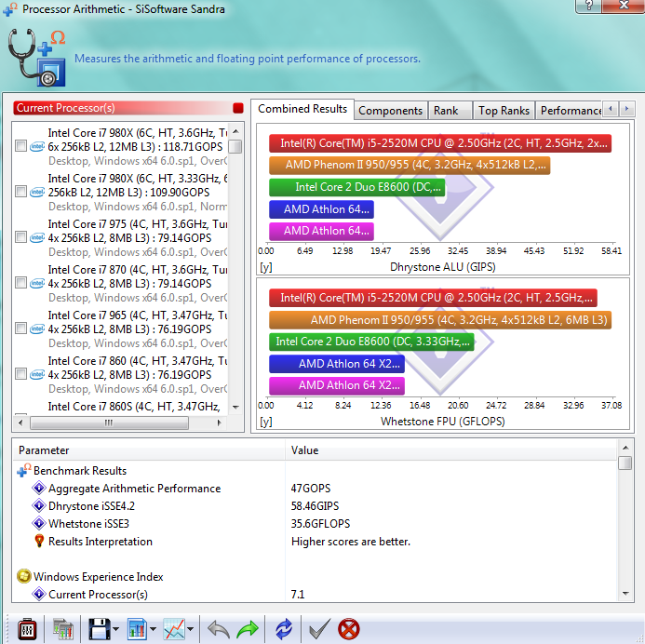Click green Core 2 Duo bar in Dhrystone chart
645x644 pixels.
coord(357,187)
